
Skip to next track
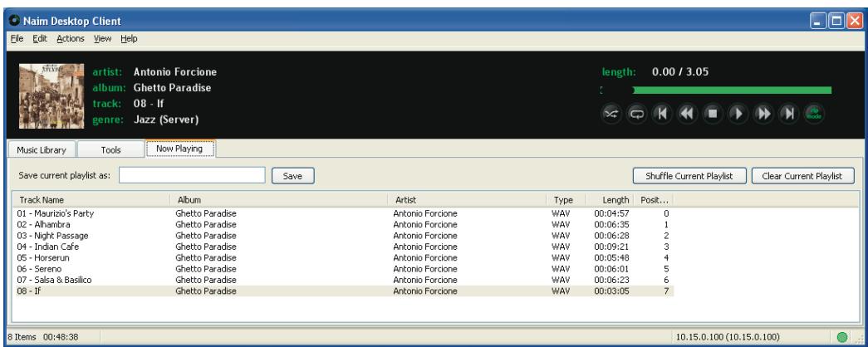(x=789, y=114)
